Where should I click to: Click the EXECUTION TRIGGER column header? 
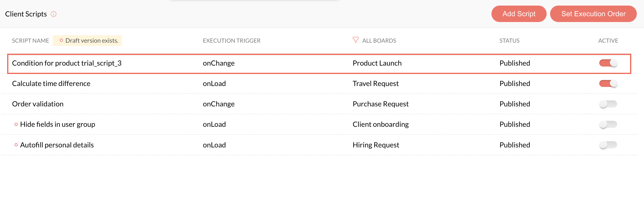[x=232, y=41]
